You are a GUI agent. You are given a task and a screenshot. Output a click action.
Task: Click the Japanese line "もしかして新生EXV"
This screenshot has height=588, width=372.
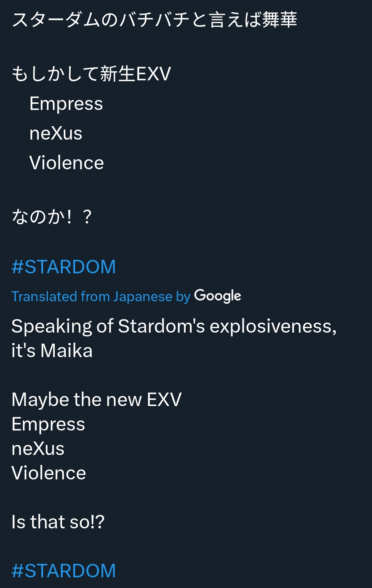pyautogui.click(x=91, y=74)
